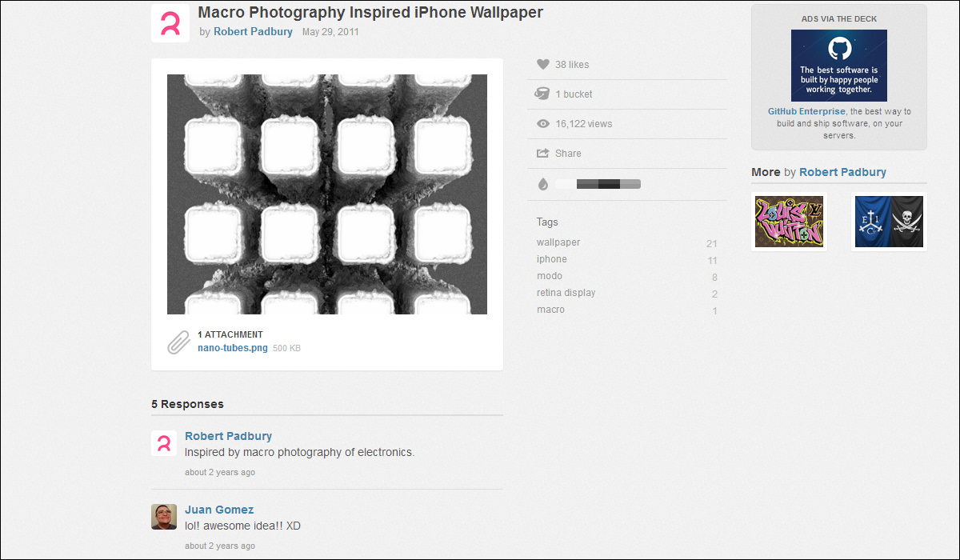Image resolution: width=960 pixels, height=560 pixels.
Task: Click the paperclip attachment icon
Action: point(178,342)
